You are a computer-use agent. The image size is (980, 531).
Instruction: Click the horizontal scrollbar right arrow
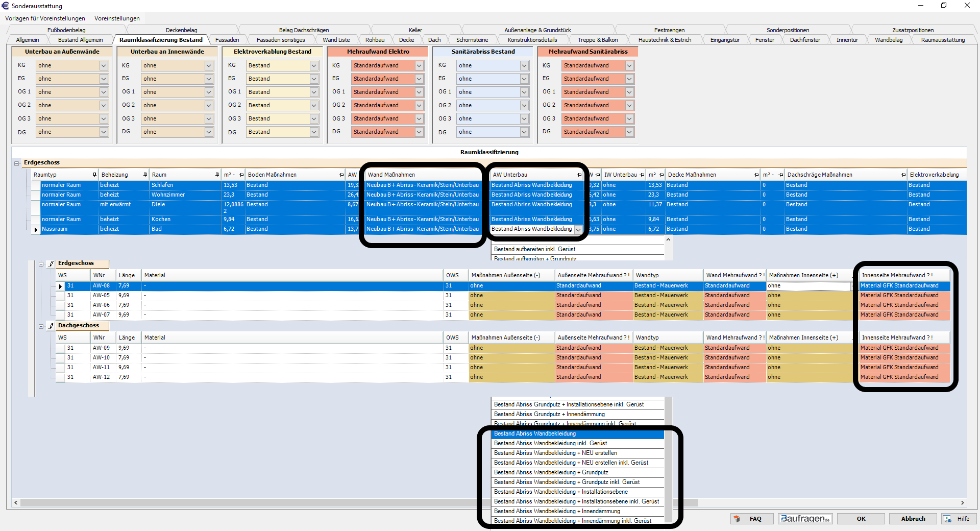(x=963, y=502)
